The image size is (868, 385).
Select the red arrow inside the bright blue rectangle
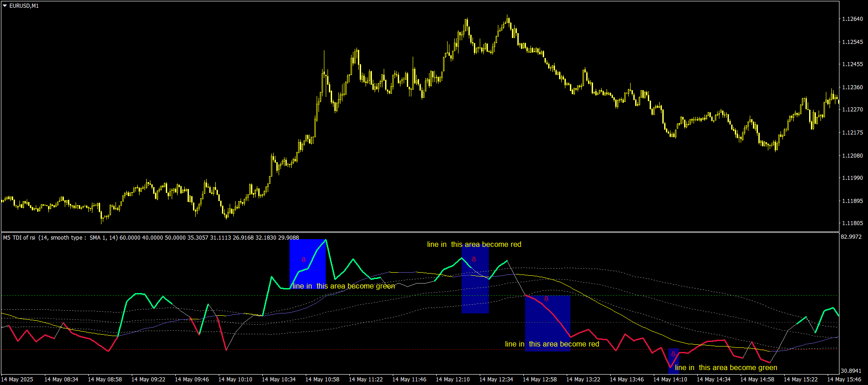pyautogui.click(x=304, y=260)
